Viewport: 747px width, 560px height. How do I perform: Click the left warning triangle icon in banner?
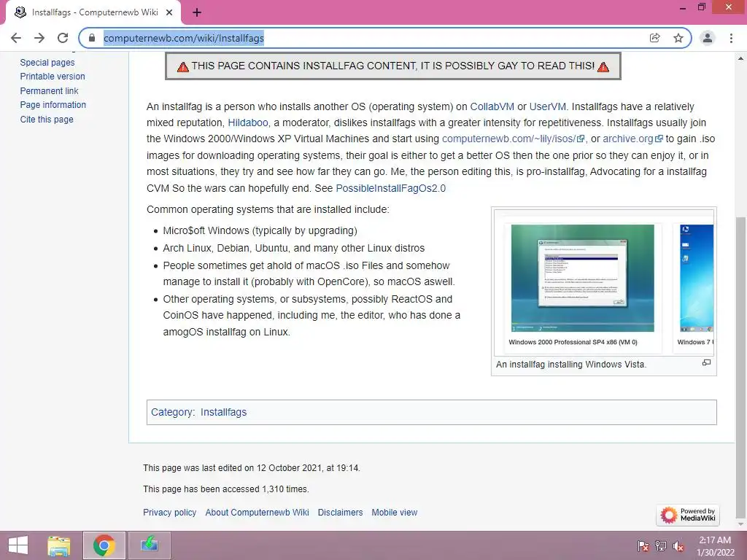point(183,67)
